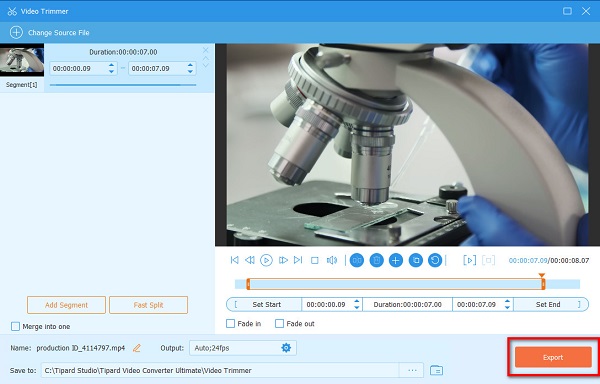Screen dimensions: 600x384
Task: Play the video preview
Action: (266, 260)
